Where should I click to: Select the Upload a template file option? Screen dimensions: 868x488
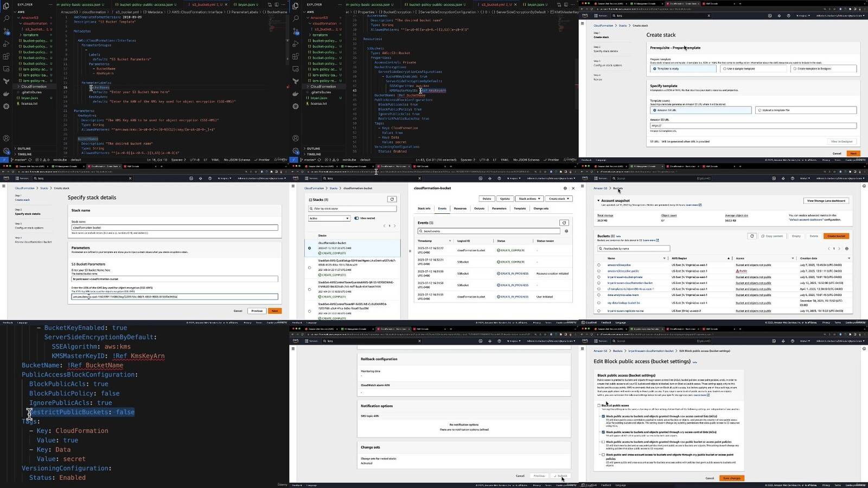[759, 110]
